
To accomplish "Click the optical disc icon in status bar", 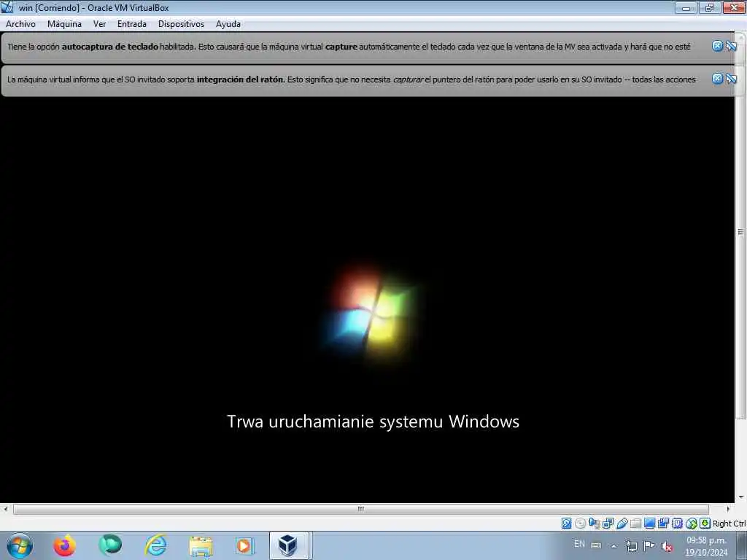I will pos(580,524).
